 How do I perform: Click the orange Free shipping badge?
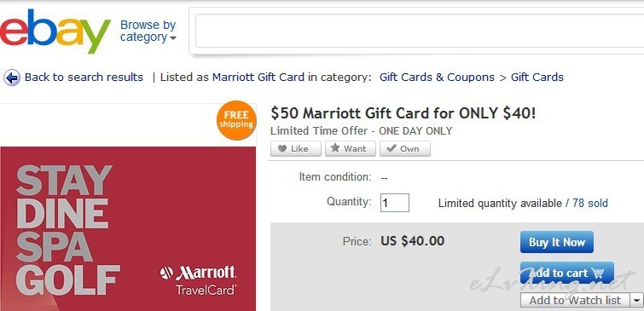(x=236, y=120)
